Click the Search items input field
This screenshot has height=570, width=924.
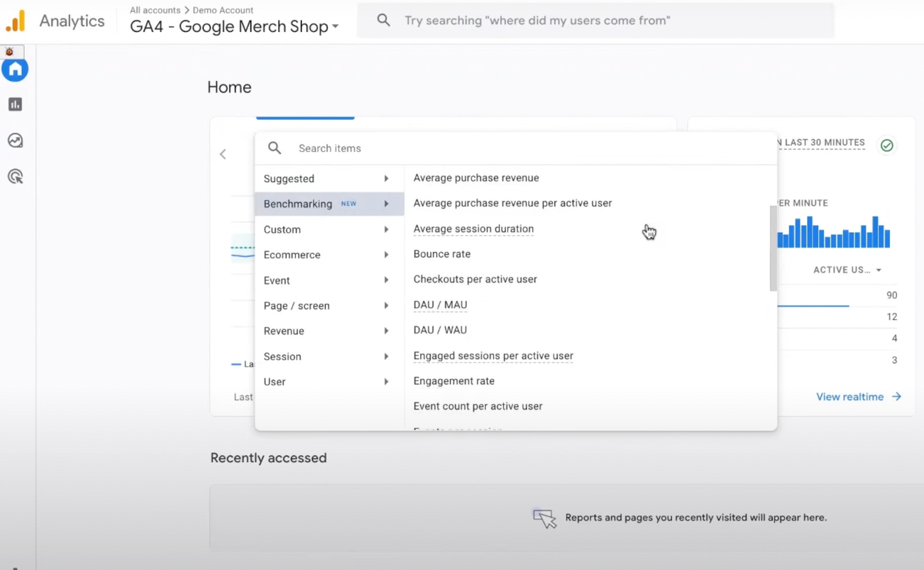tap(516, 148)
